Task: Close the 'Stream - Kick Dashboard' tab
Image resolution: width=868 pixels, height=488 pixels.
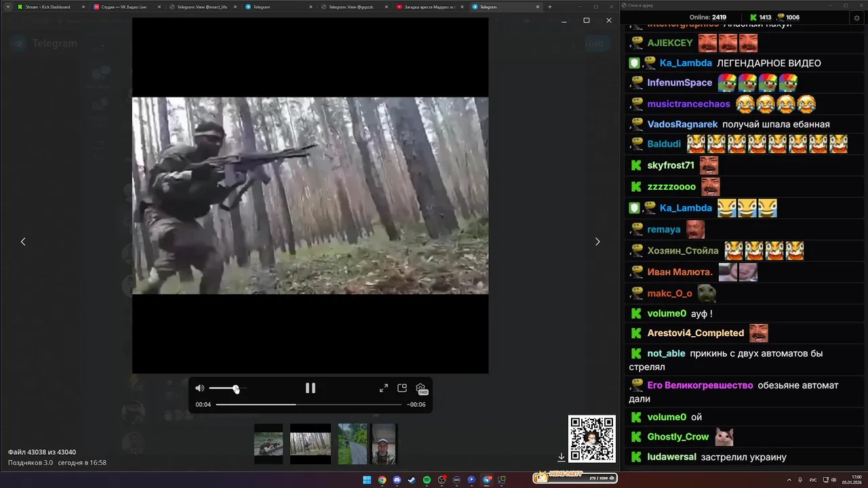Action: (83, 7)
